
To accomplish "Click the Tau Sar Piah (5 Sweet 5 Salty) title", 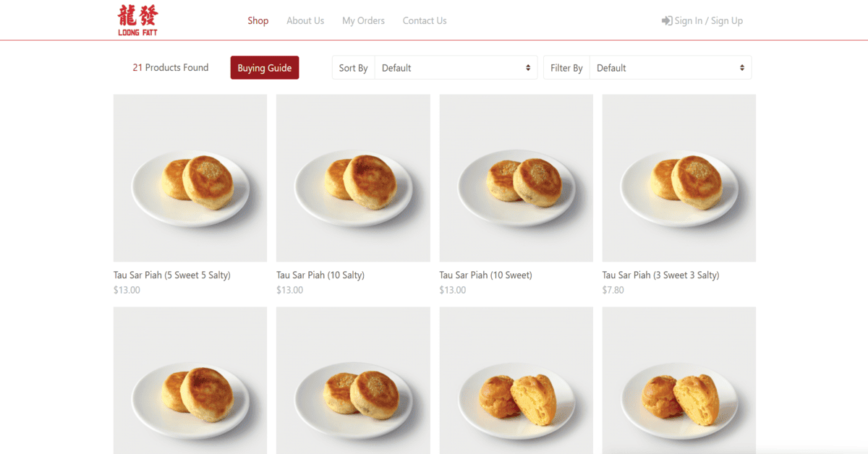I will coord(172,275).
